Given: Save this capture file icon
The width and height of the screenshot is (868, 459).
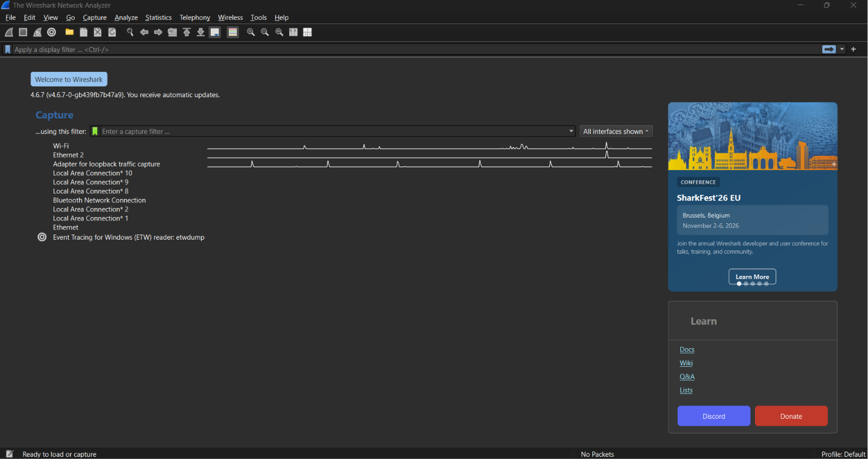Looking at the screenshot, I should pos(84,32).
